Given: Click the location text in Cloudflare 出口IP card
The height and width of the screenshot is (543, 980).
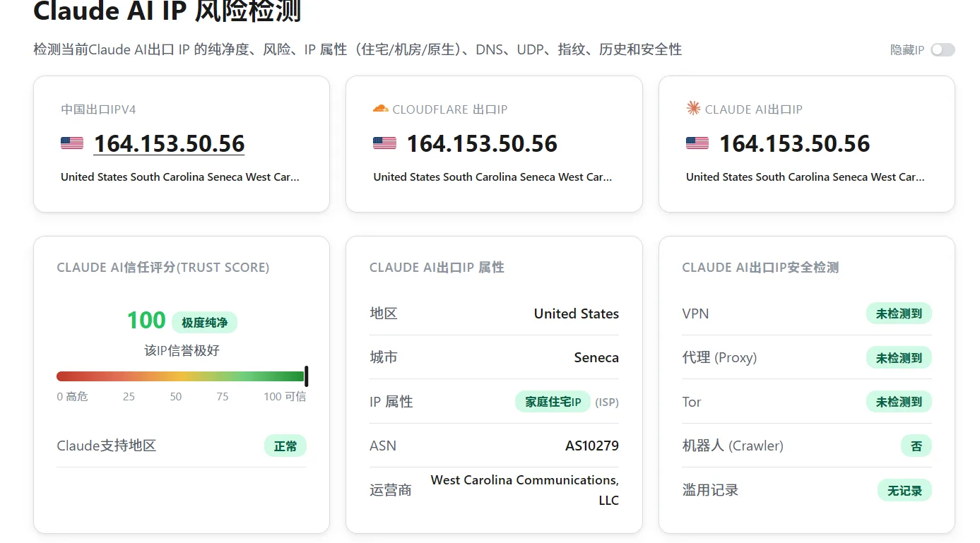Looking at the screenshot, I should 492,177.
